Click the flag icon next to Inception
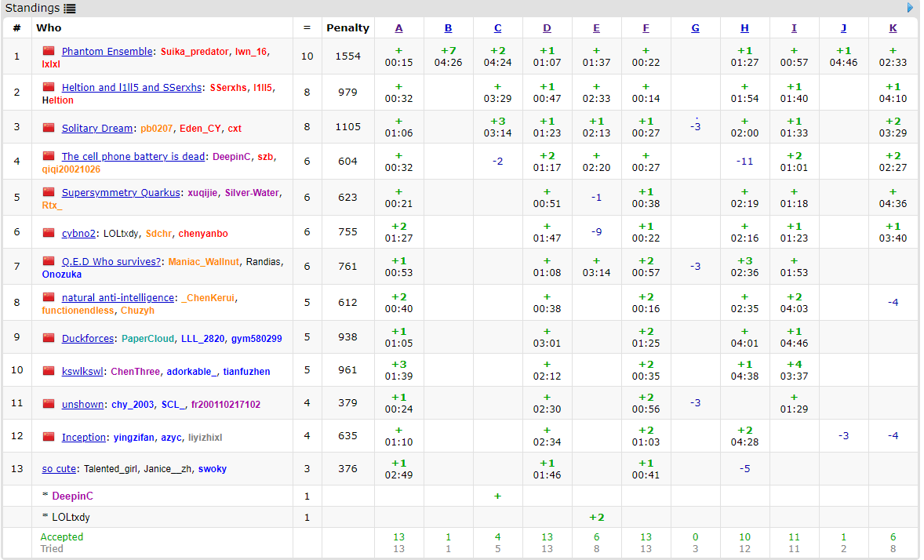The height and width of the screenshot is (560, 924). click(x=49, y=437)
